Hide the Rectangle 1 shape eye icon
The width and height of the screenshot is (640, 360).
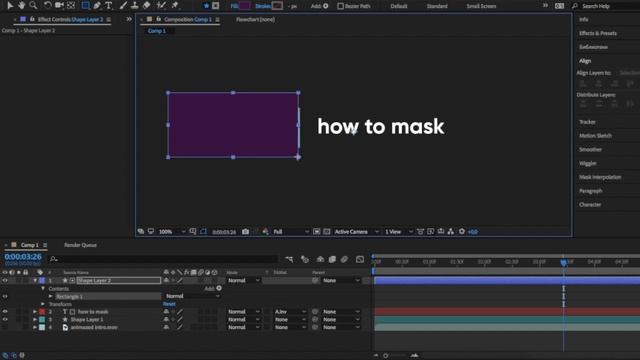pos(5,296)
